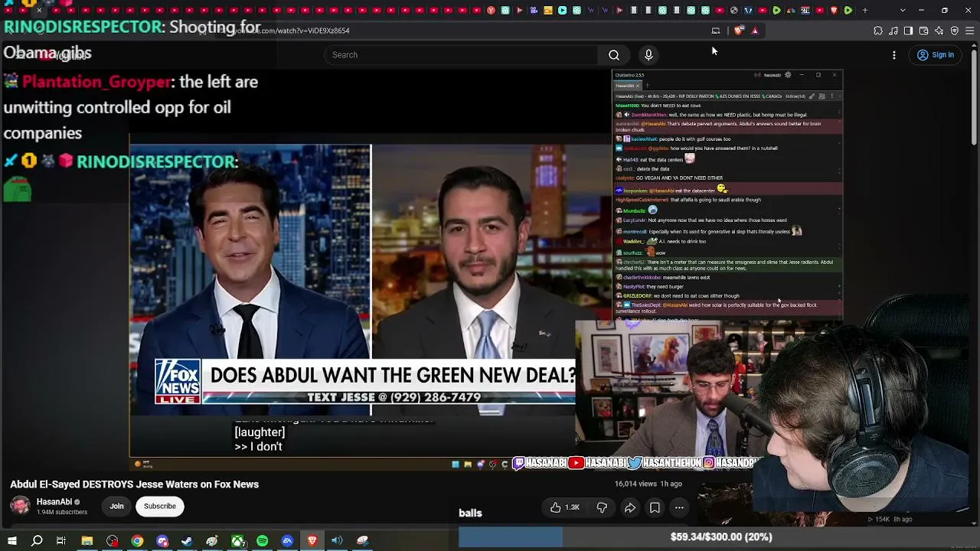Screen dimensions: 980x551
Task: Activate voice search microphone on YouTube
Action: coord(648,55)
